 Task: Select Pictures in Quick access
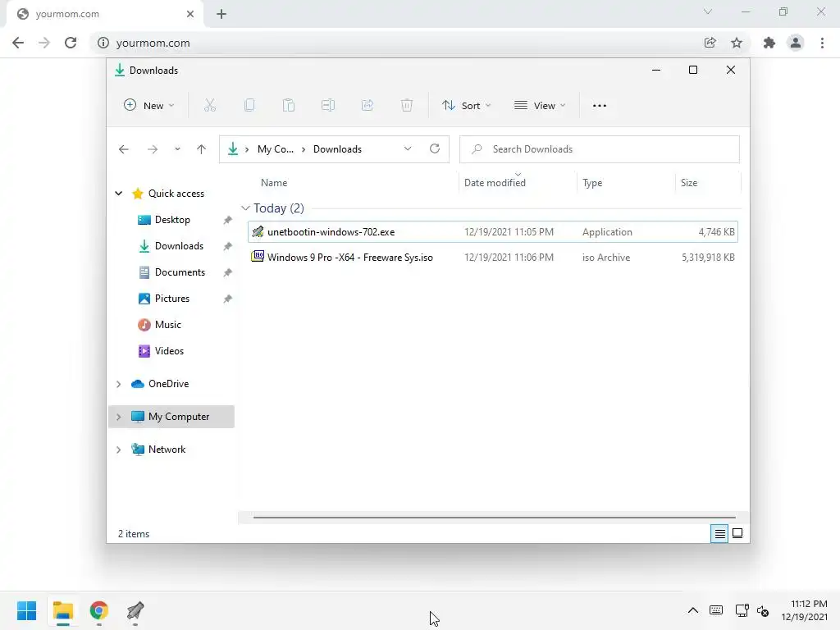pyautogui.click(x=172, y=299)
